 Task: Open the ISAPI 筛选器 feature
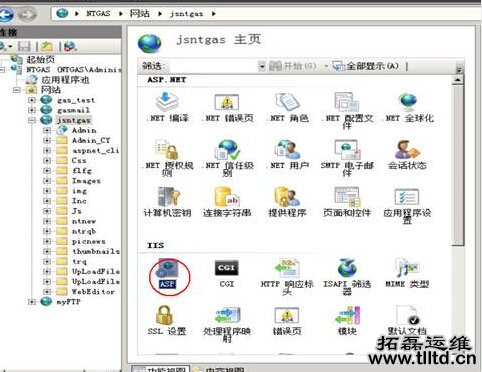coord(347,277)
